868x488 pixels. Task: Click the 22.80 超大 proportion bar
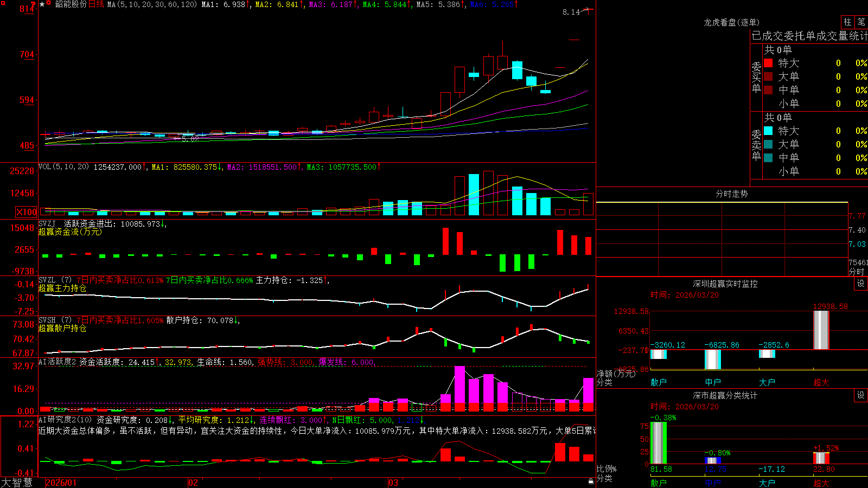coord(821,458)
